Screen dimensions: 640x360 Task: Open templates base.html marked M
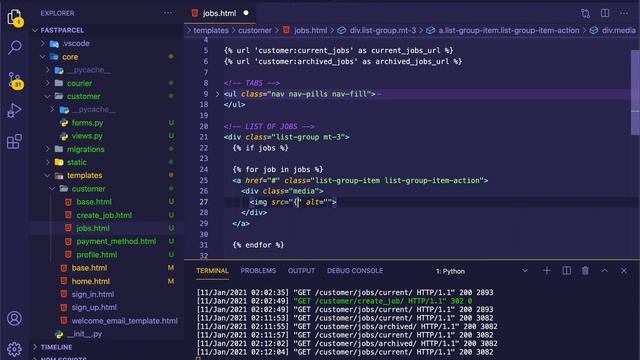89,268
